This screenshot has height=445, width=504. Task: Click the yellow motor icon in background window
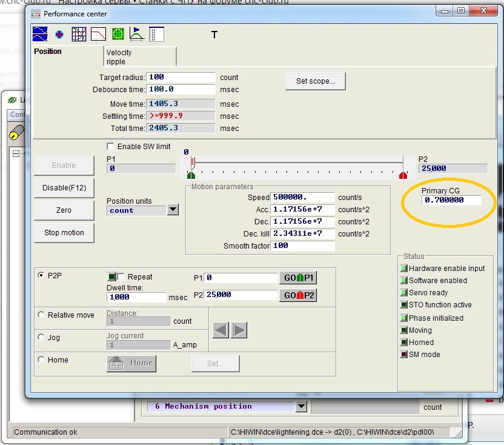(16, 132)
